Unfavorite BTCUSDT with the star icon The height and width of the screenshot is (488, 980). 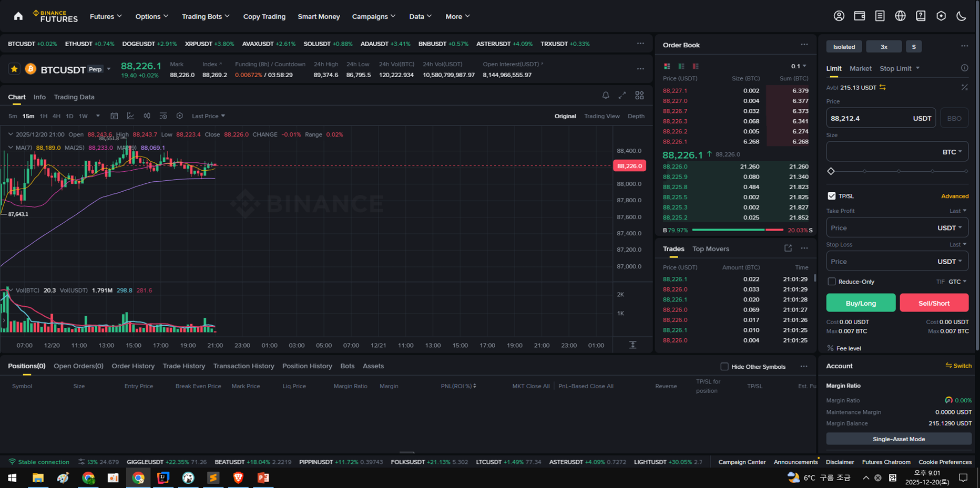point(14,69)
